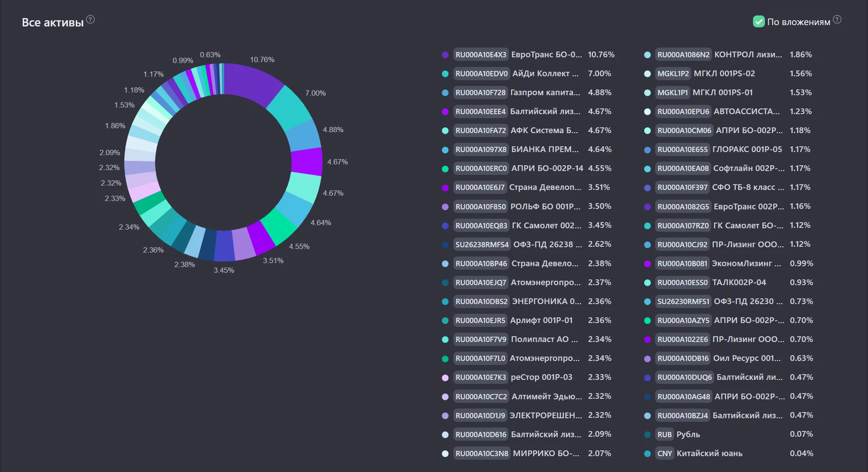Open the "КОНТРОЛ лизи..." asset name

(x=748, y=55)
